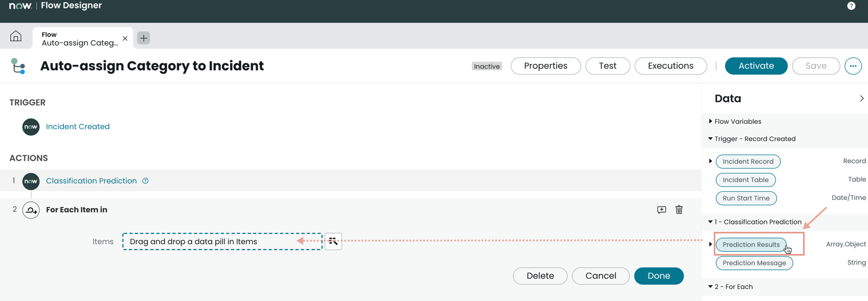The image size is (868, 301).
Task: Delete step using trash icon
Action: click(679, 210)
